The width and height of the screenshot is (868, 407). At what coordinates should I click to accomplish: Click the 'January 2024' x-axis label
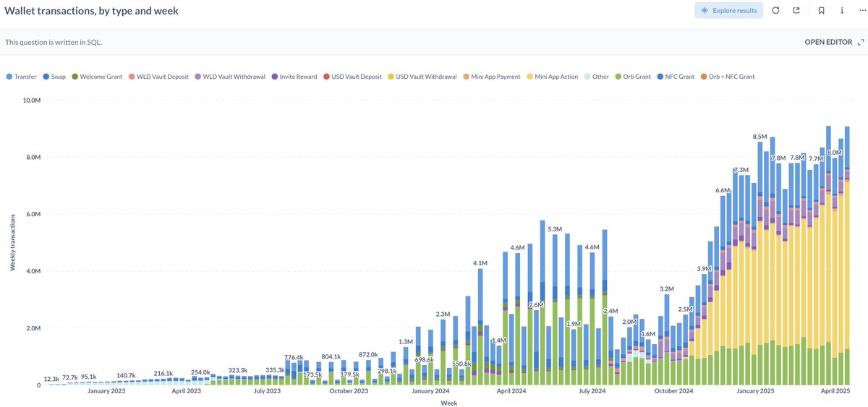tap(431, 391)
